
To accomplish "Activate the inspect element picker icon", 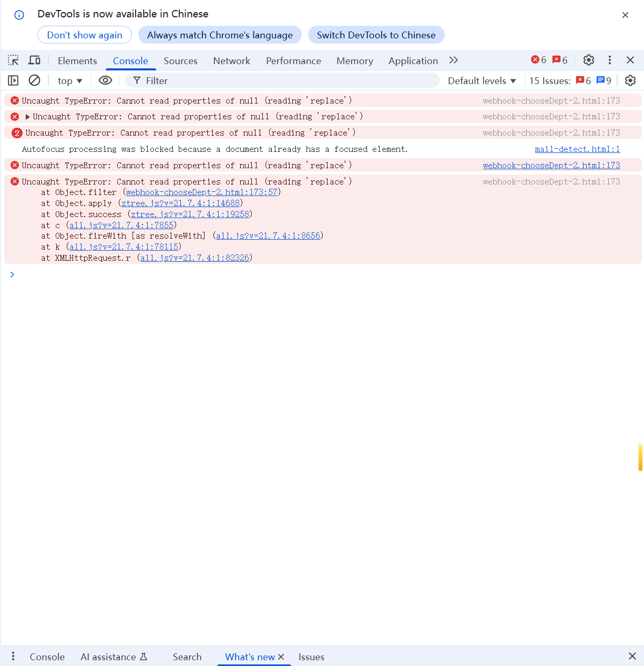I will tap(14, 60).
